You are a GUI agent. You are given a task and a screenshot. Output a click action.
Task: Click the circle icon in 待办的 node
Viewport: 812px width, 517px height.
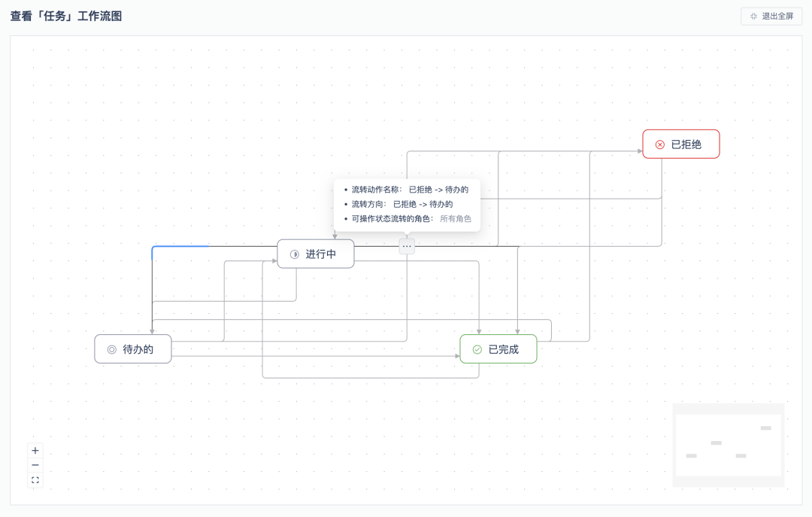pyautogui.click(x=112, y=349)
